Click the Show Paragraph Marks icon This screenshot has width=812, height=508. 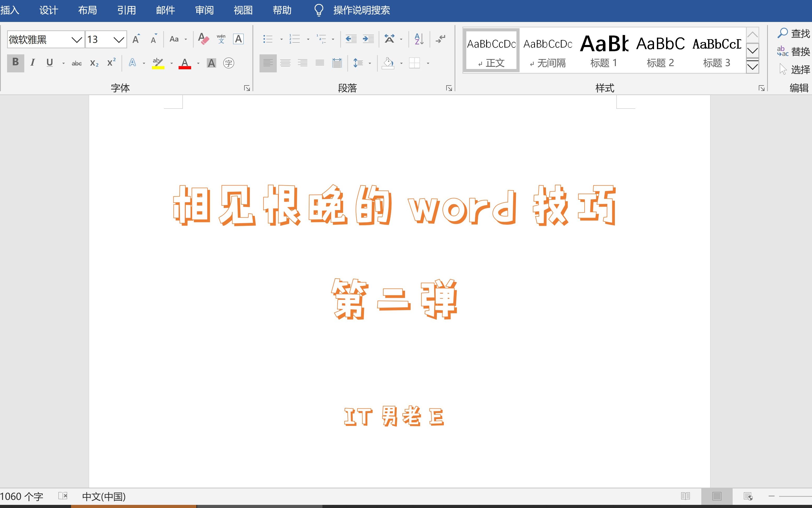pos(440,39)
